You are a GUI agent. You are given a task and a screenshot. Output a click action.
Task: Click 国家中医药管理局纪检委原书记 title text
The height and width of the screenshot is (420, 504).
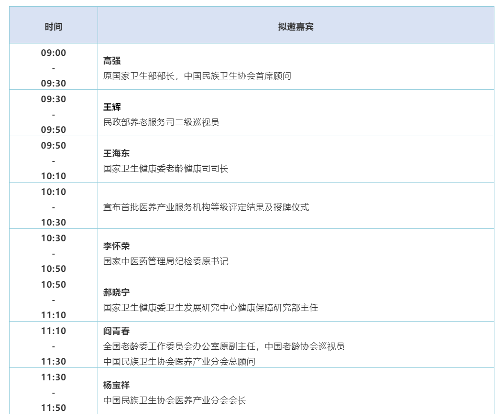(x=165, y=261)
